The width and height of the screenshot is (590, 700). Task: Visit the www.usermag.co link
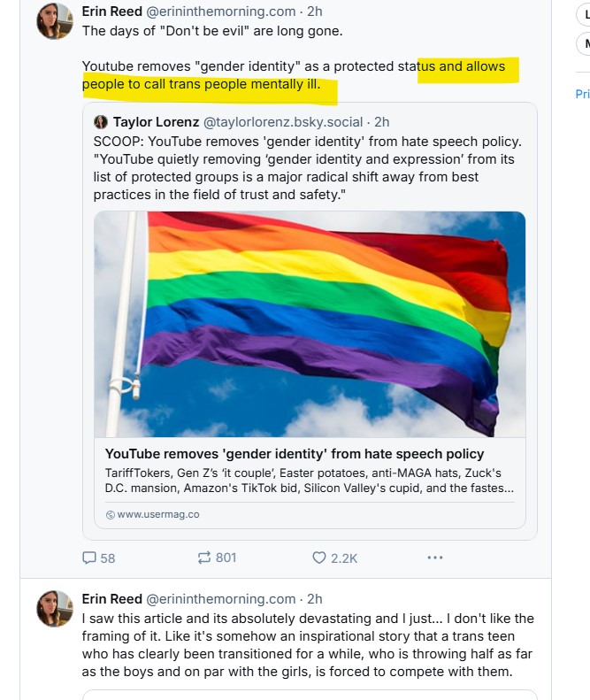point(158,514)
